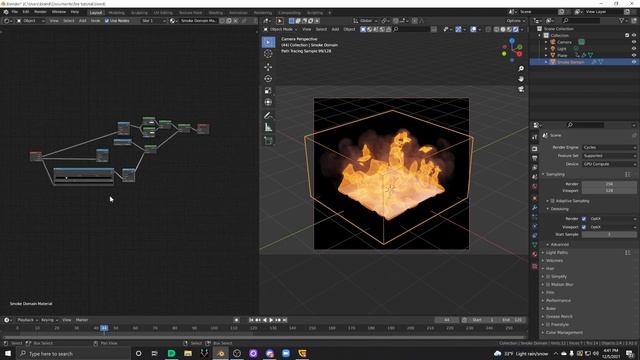The image size is (640, 360).
Task: Toggle Use Nodes checkbox in node editor
Action: point(107,20)
